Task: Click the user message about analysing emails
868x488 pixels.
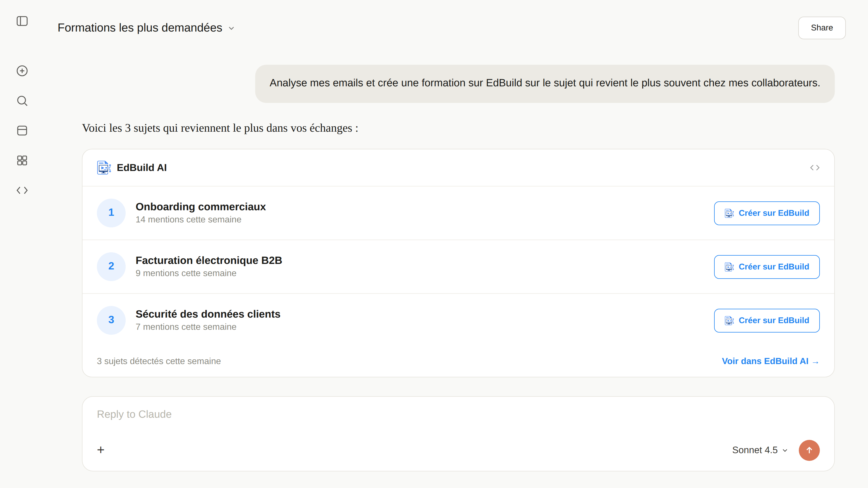Action: tap(544, 84)
